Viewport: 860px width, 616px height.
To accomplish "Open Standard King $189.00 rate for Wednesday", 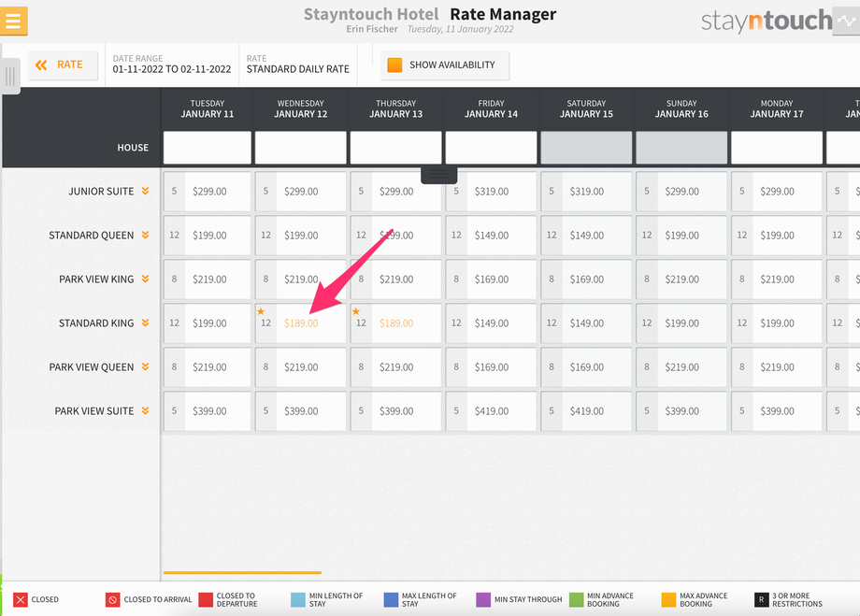I will click(301, 323).
